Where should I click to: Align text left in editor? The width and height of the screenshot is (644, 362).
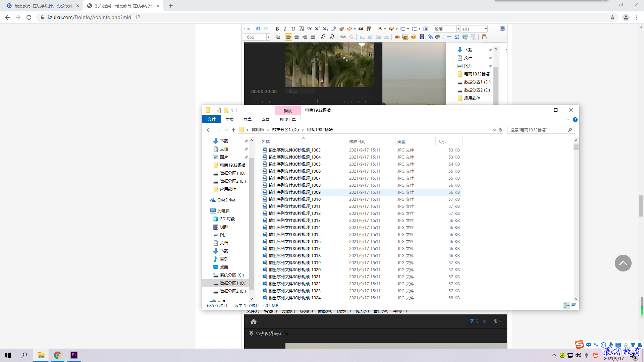(288, 37)
